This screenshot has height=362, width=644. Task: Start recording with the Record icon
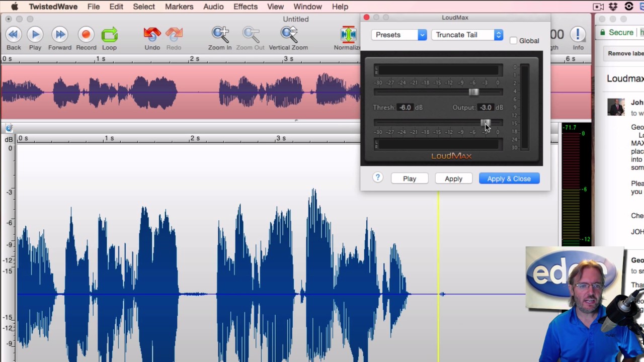coord(86,34)
